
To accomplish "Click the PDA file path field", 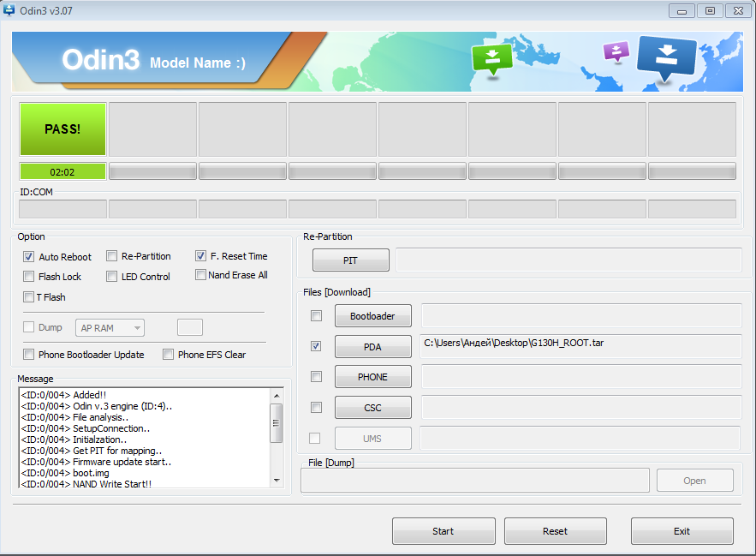I will coord(580,345).
